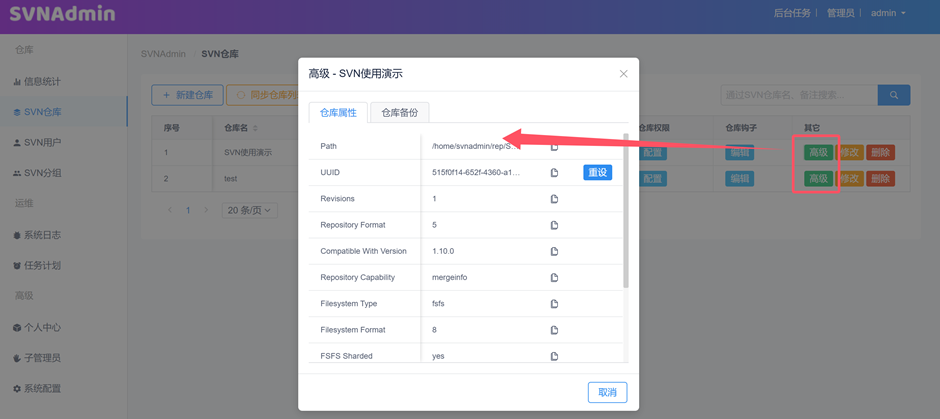940x419 pixels.
Task: Copy the Path value with its copy icon
Action: [555, 146]
